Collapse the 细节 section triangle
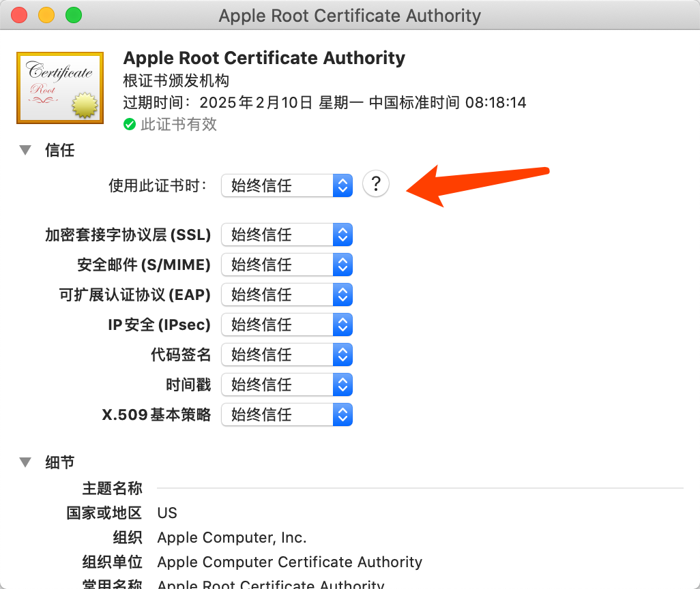700x589 pixels. click(25, 462)
